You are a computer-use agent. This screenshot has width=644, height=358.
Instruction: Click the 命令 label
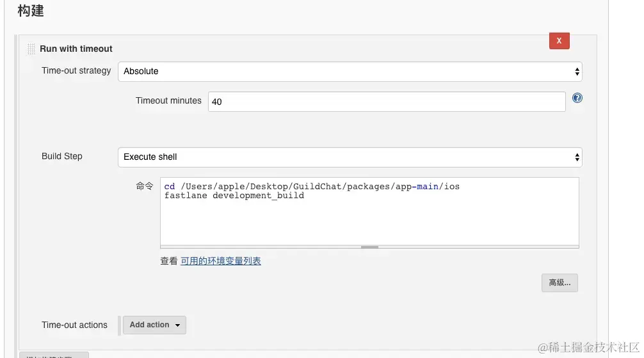tap(145, 186)
